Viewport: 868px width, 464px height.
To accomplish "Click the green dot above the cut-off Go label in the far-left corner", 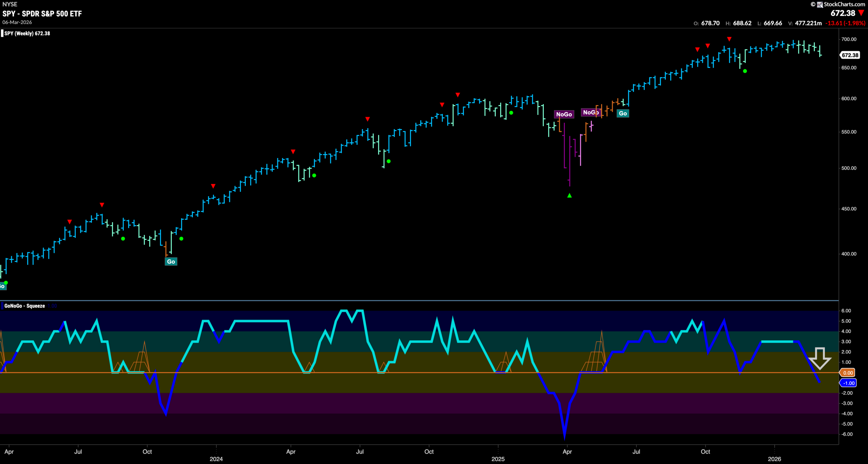I will [6, 283].
